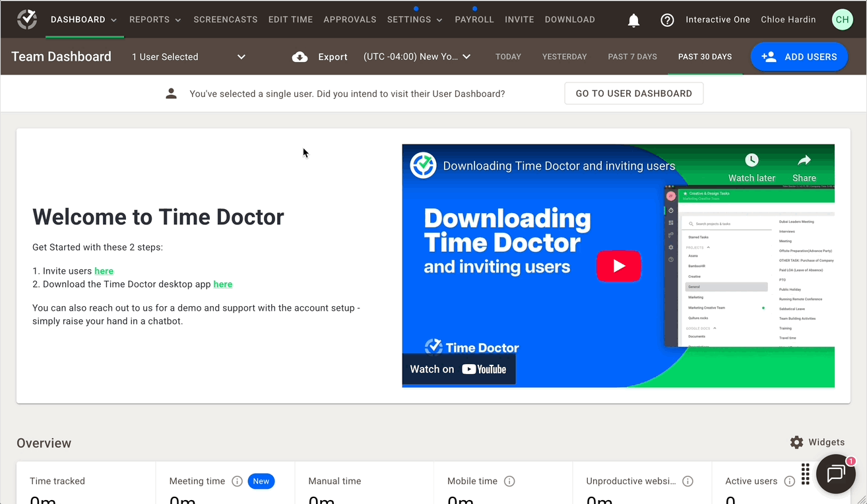Click the Time Doctor logo in navbar

pyautogui.click(x=27, y=19)
